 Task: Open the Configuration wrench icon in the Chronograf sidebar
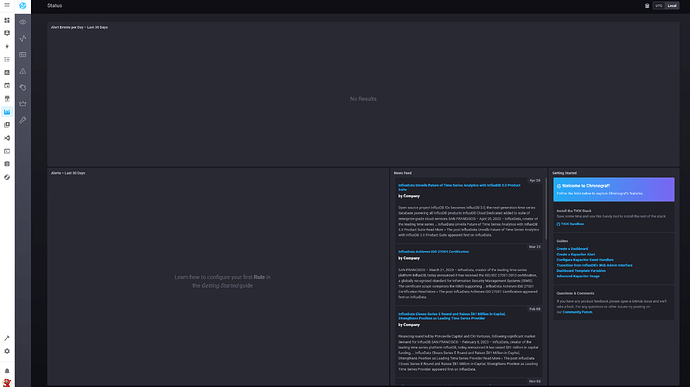point(23,120)
